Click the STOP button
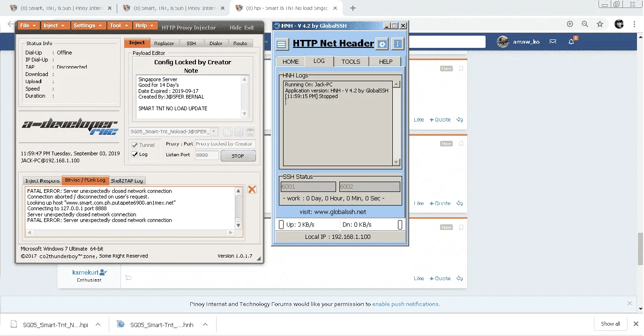Image resolution: width=644 pixels, height=336 pixels. [238, 156]
